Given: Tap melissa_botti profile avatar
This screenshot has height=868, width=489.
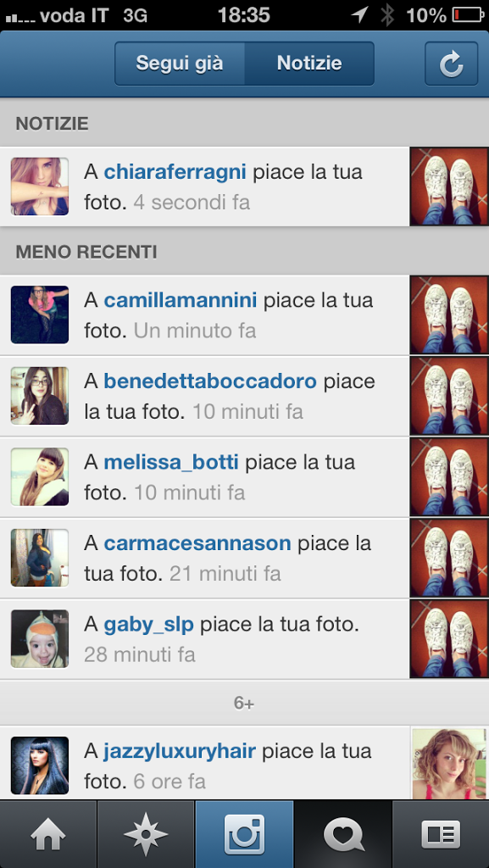Looking at the screenshot, I should click(x=40, y=476).
